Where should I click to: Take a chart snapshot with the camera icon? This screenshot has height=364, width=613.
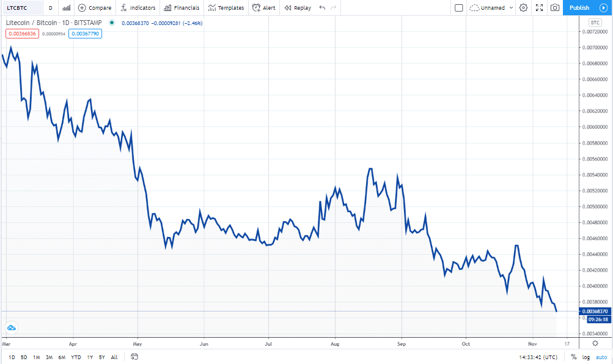coord(554,7)
